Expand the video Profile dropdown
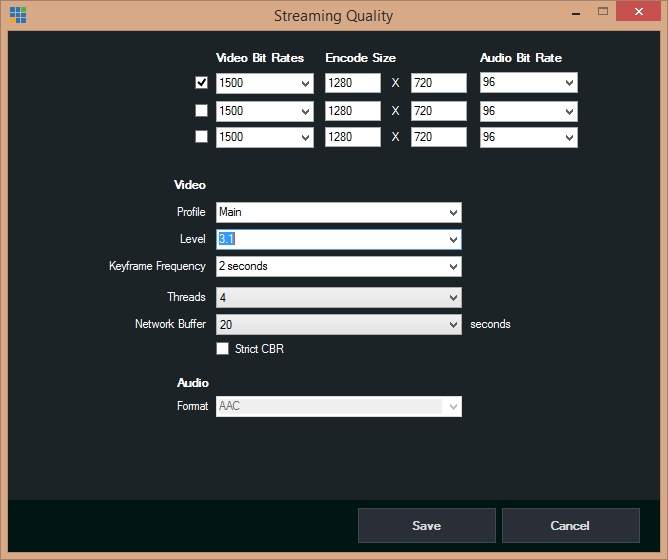This screenshot has width=668, height=560. tap(338, 212)
